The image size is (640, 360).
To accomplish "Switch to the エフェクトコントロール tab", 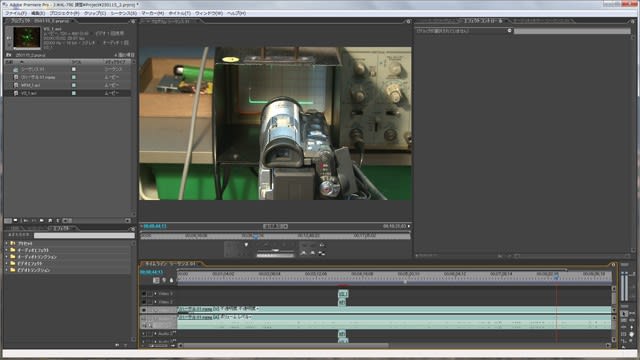I will coord(484,20).
